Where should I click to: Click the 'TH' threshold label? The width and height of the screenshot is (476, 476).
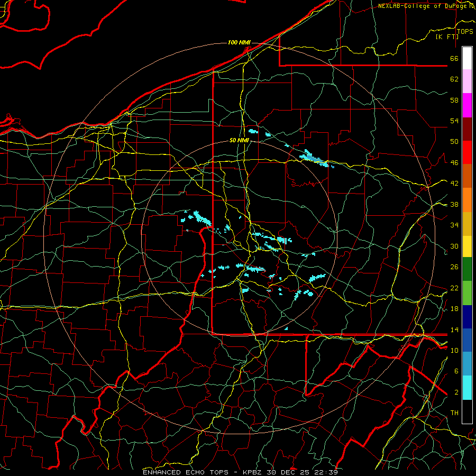454,413
